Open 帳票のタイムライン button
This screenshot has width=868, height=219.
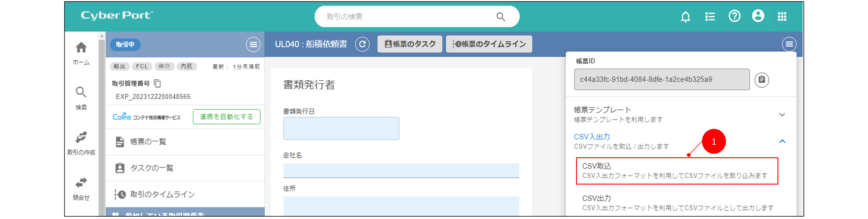pos(489,44)
